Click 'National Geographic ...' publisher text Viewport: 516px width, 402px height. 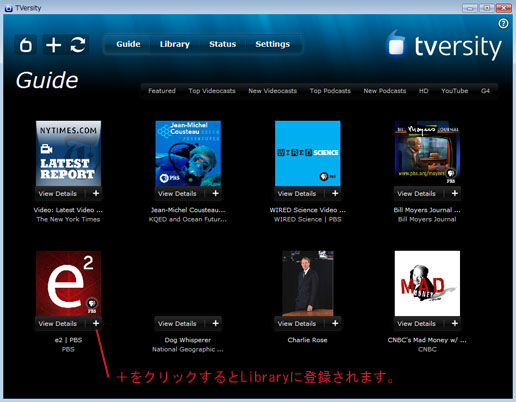tap(188, 349)
